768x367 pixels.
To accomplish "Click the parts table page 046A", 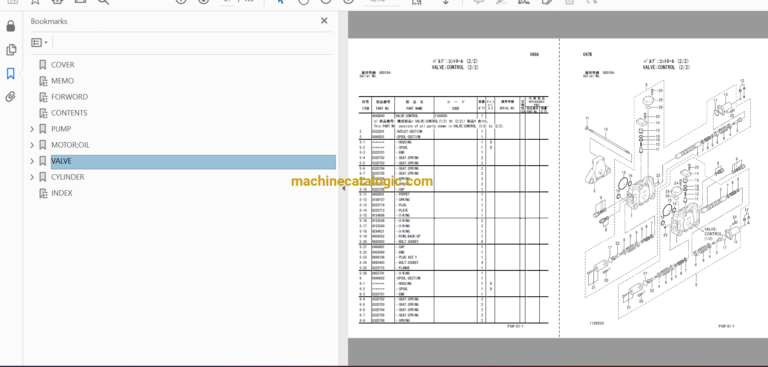I will point(454,187).
